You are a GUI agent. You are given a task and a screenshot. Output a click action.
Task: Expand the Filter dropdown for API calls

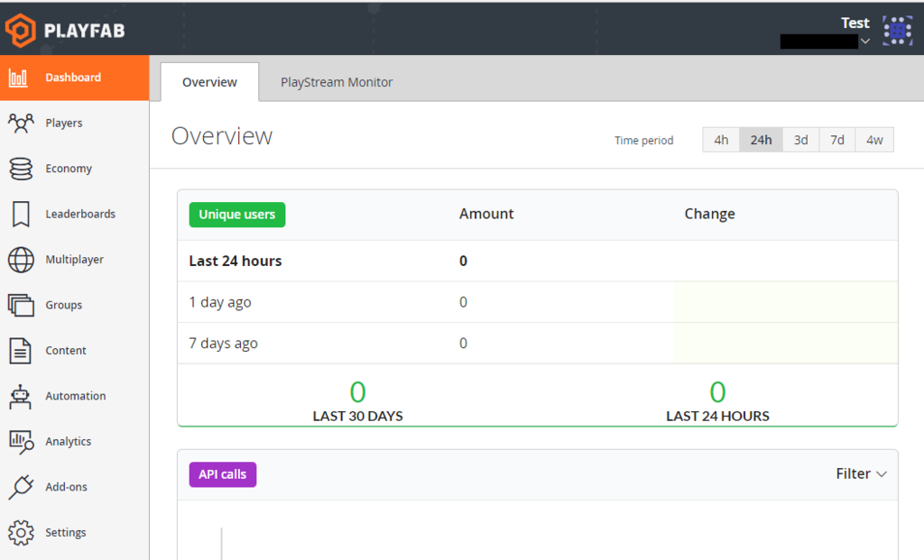pyautogui.click(x=861, y=474)
